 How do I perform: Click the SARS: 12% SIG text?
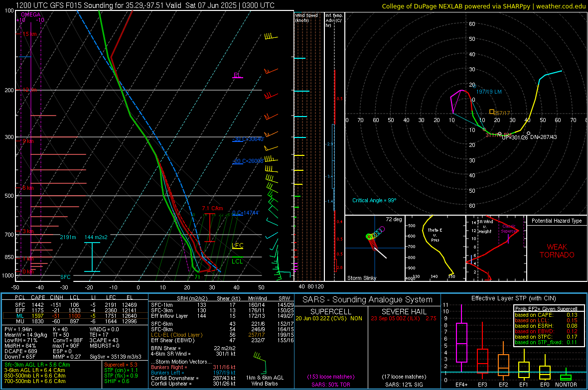404,385
